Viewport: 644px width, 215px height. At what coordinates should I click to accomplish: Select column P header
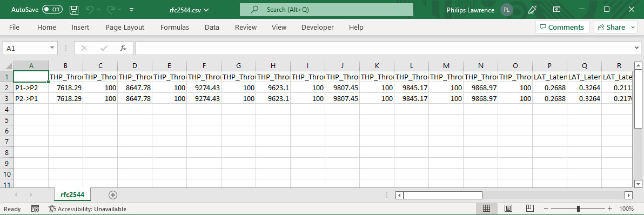pyautogui.click(x=549, y=66)
